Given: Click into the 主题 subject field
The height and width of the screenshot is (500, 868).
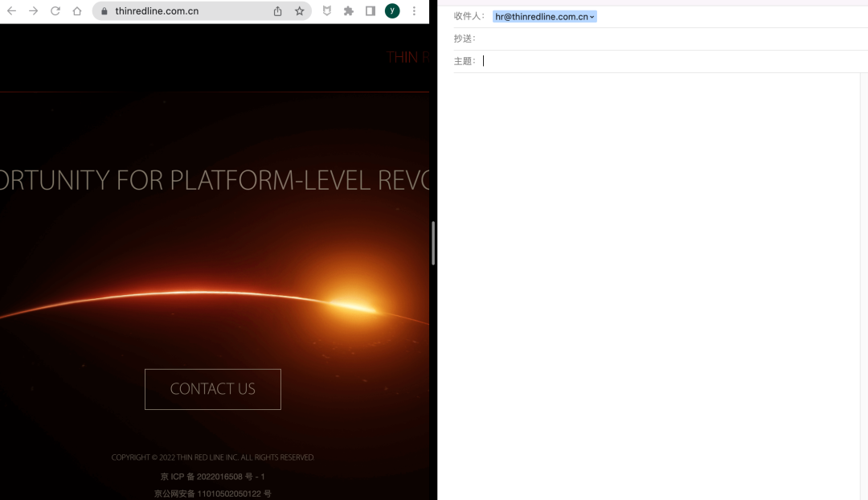Looking at the screenshot, I should click(x=667, y=61).
